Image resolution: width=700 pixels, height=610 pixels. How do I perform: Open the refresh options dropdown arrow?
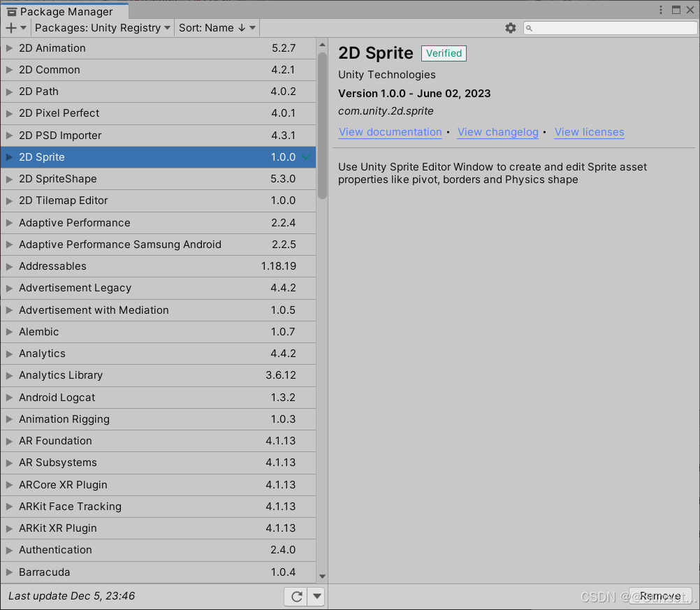point(317,596)
